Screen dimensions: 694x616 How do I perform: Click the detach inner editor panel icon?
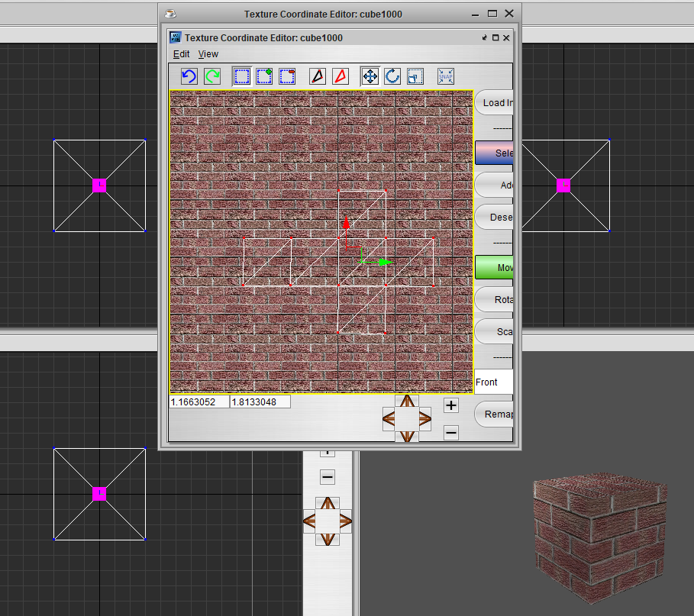coord(485,38)
